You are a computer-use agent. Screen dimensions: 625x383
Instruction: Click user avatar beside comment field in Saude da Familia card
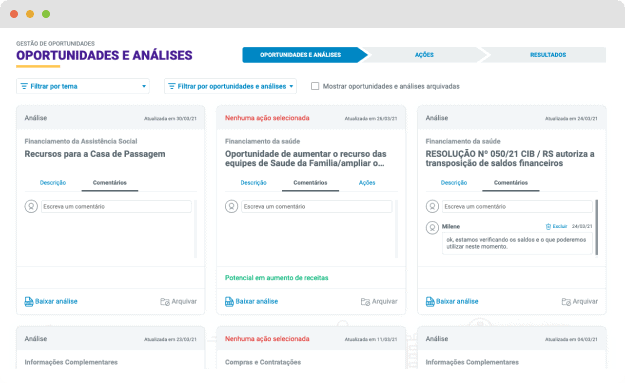click(232, 206)
